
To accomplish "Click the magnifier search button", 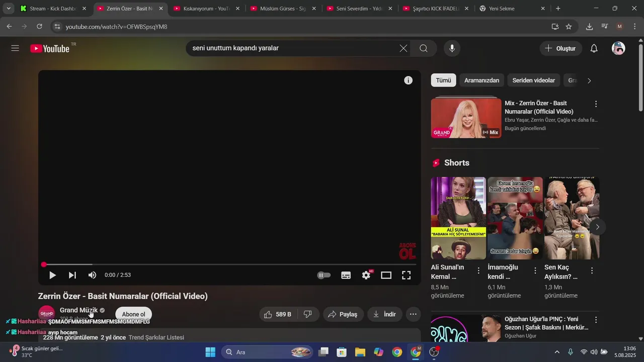I will [x=424, y=48].
